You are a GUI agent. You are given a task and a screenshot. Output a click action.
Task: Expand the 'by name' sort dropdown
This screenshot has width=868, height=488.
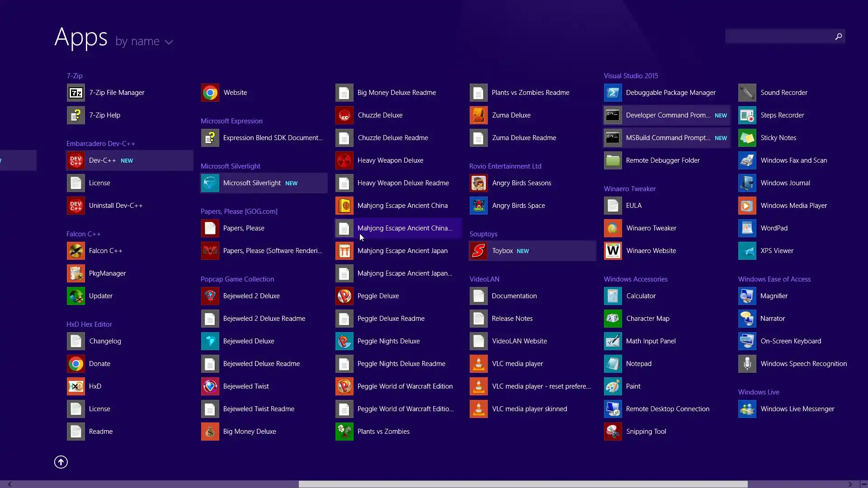point(137,42)
